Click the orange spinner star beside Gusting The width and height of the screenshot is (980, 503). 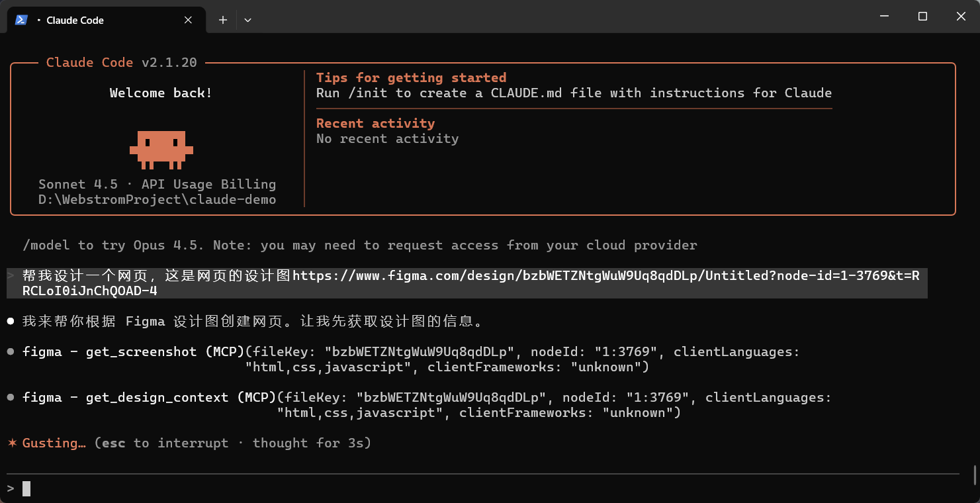12,443
